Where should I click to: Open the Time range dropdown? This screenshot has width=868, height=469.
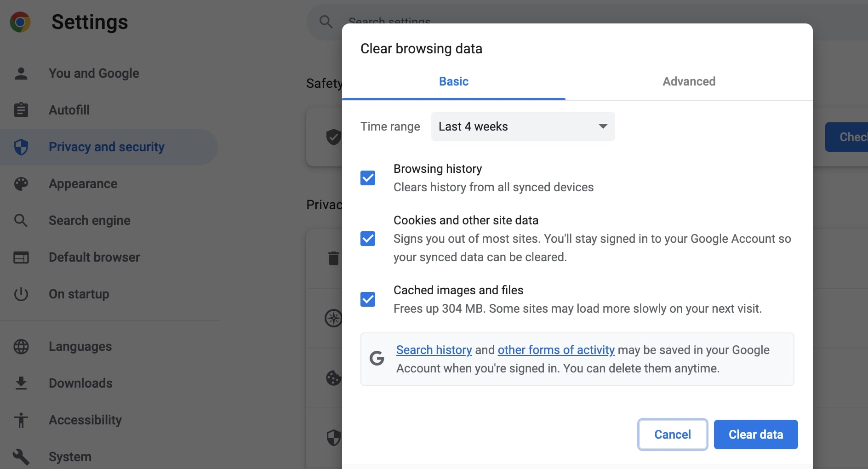(x=523, y=126)
